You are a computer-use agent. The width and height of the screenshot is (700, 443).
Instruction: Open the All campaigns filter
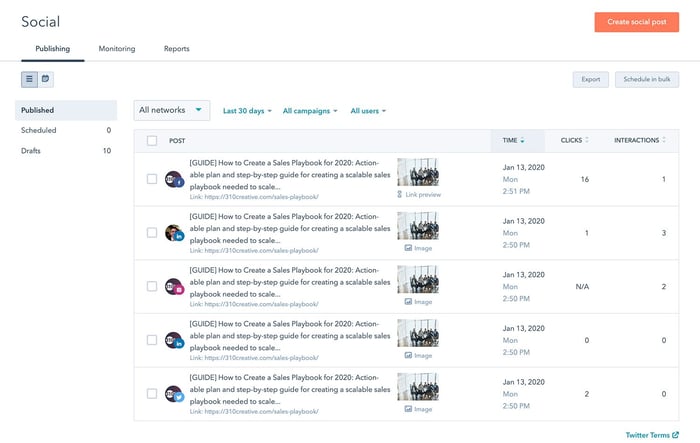tap(310, 111)
